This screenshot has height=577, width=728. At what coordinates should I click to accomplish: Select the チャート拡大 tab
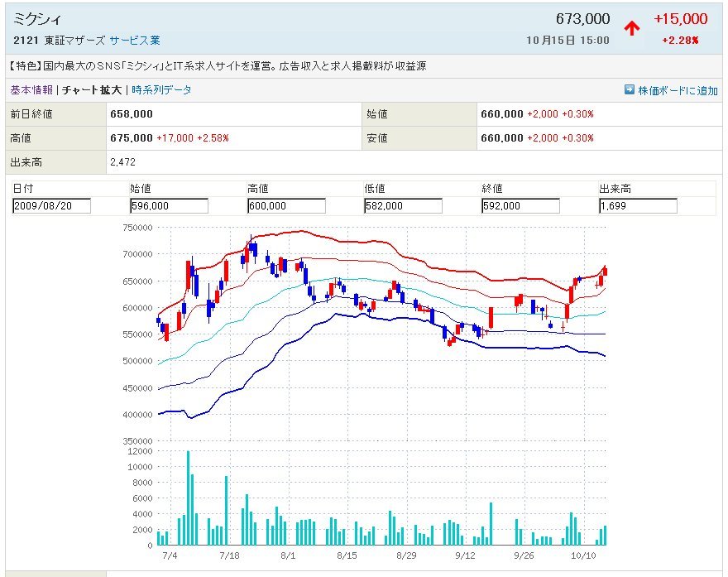pyautogui.click(x=92, y=89)
